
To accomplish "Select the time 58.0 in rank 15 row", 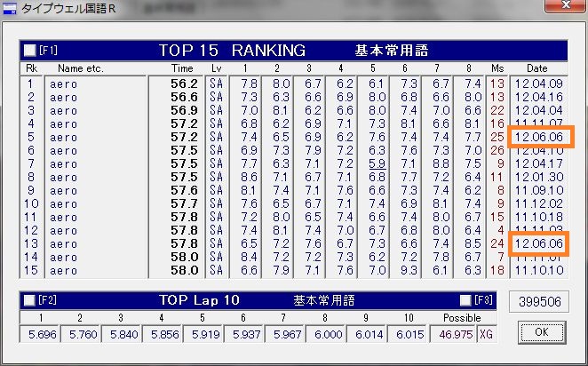I will [x=184, y=270].
